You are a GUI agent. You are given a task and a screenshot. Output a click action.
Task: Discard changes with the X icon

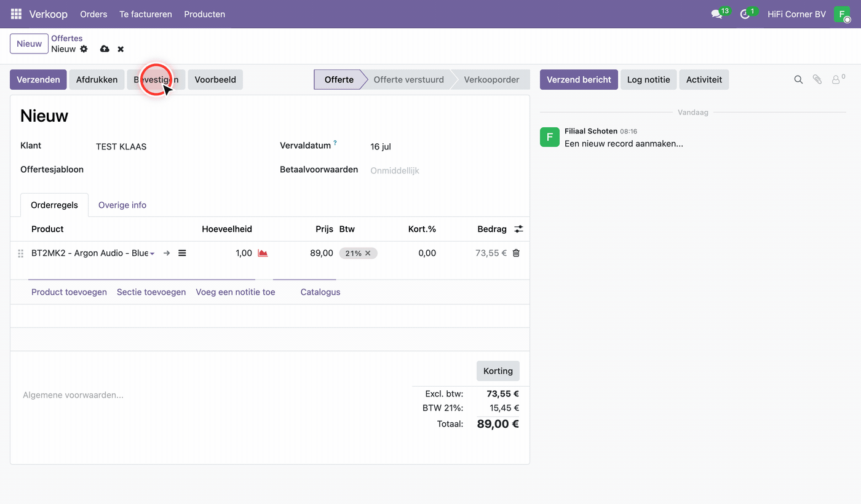tap(121, 49)
